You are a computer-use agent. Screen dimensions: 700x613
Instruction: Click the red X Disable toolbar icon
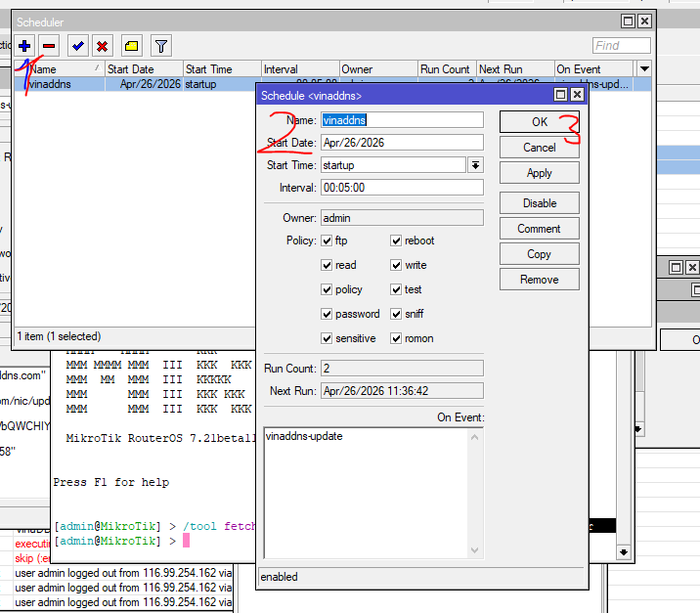click(102, 46)
